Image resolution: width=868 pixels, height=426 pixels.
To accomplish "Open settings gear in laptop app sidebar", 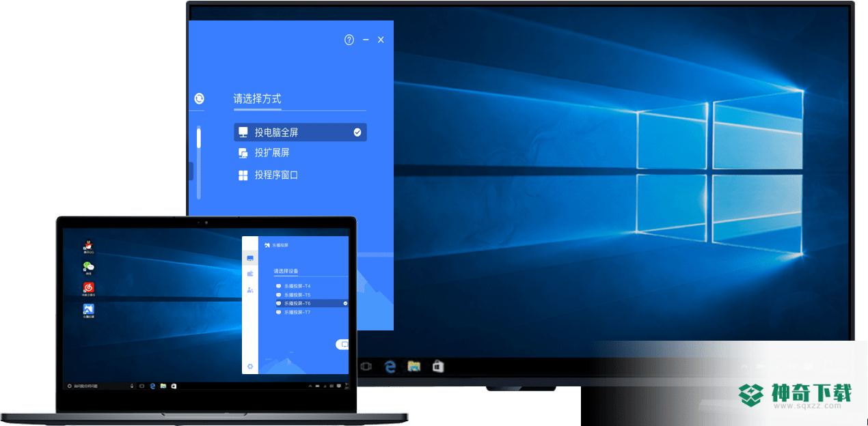I will click(250, 367).
